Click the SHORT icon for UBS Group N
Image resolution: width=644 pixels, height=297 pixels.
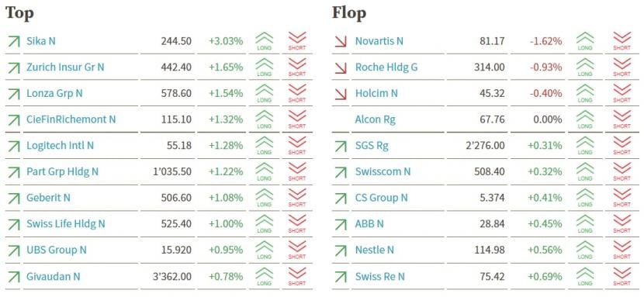[x=297, y=250]
